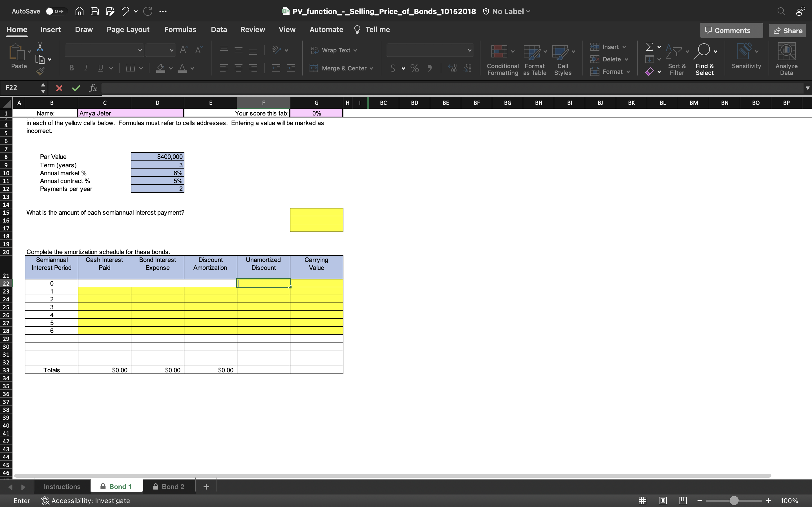Toggle underline formatting
The image size is (812, 507).
(101, 68)
